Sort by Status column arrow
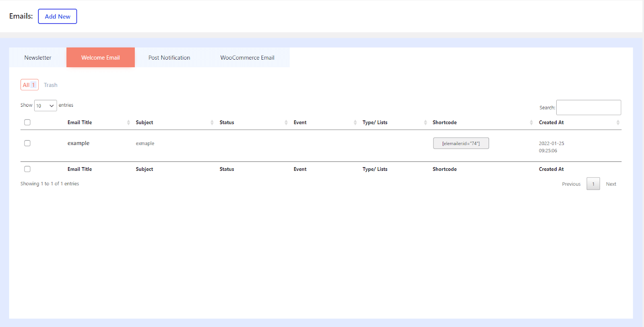The height and width of the screenshot is (327, 644). point(286,122)
